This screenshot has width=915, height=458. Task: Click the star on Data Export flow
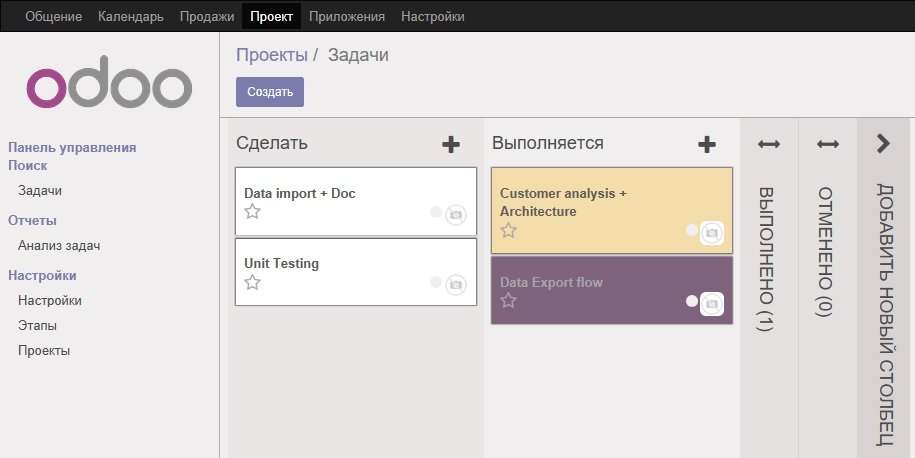coord(508,301)
